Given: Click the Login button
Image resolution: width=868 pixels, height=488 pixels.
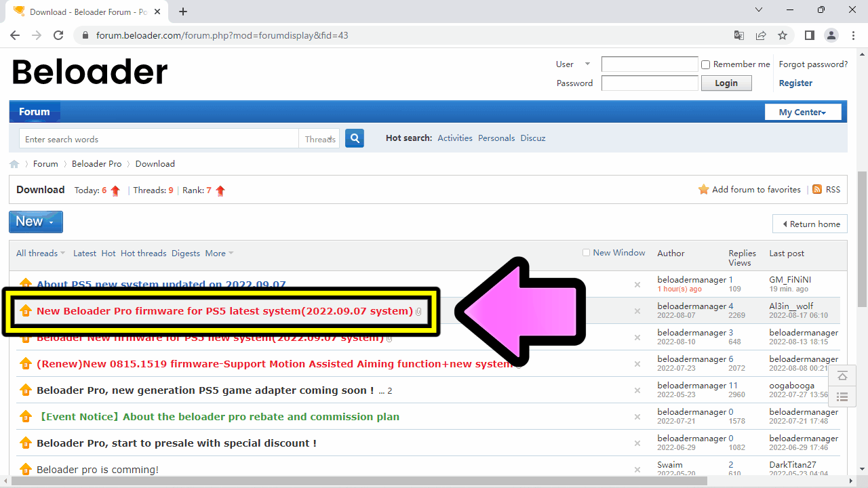Looking at the screenshot, I should tap(726, 83).
